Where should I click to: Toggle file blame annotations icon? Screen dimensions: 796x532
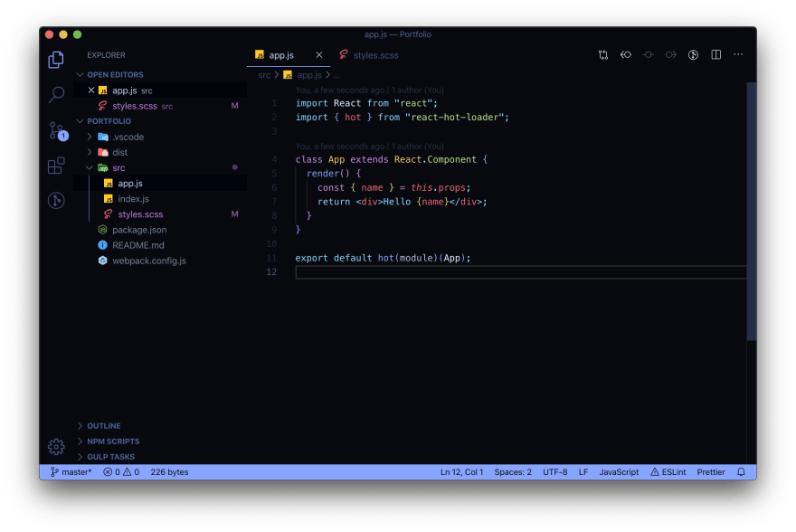(693, 55)
